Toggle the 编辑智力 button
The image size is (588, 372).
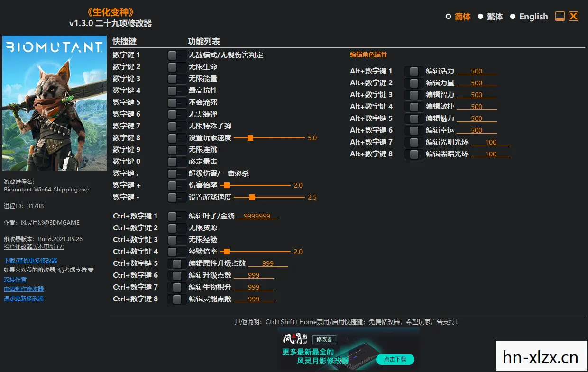point(414,95)
